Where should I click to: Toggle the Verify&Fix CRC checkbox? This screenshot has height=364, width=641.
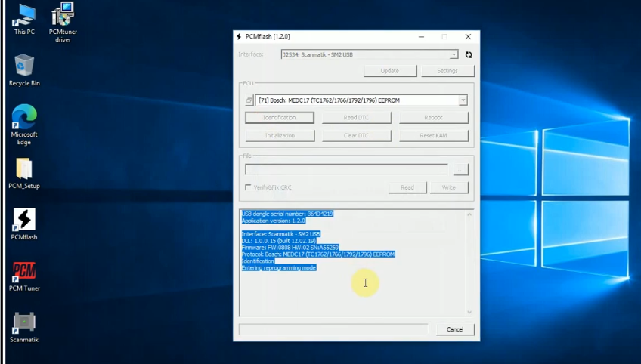[x=248, y=187]
